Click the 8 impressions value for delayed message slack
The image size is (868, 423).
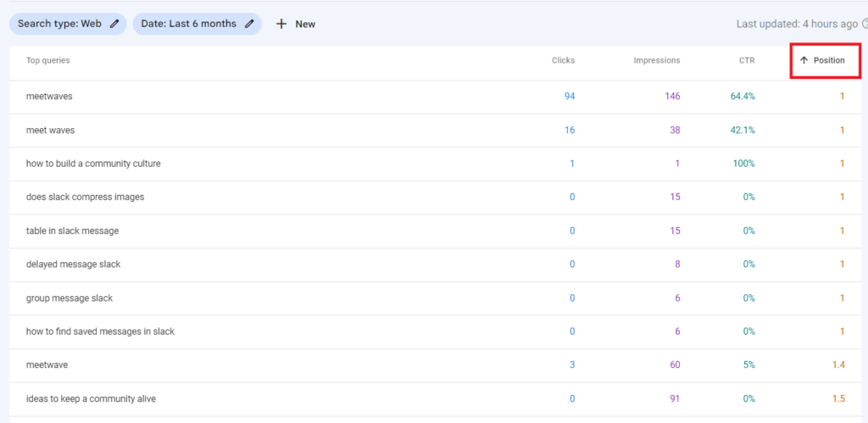tap(677, 264)
